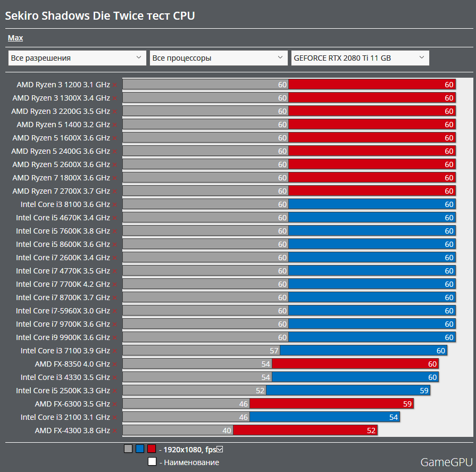This screenshot has width=476, height=472.
Task: Toggle the white Наименование legend box
Action: (x=152, y=462)
